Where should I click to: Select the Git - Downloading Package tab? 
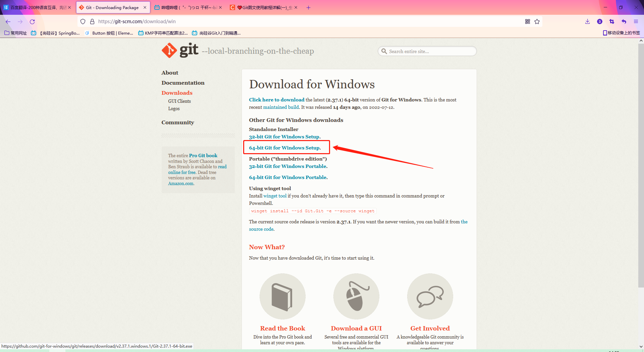click(x=113, y=7)
